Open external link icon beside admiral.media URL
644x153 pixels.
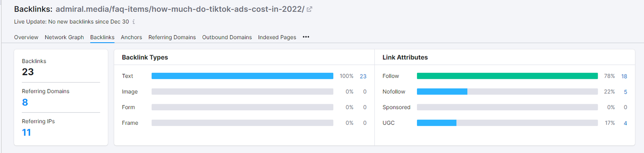(x=309, y=9)
